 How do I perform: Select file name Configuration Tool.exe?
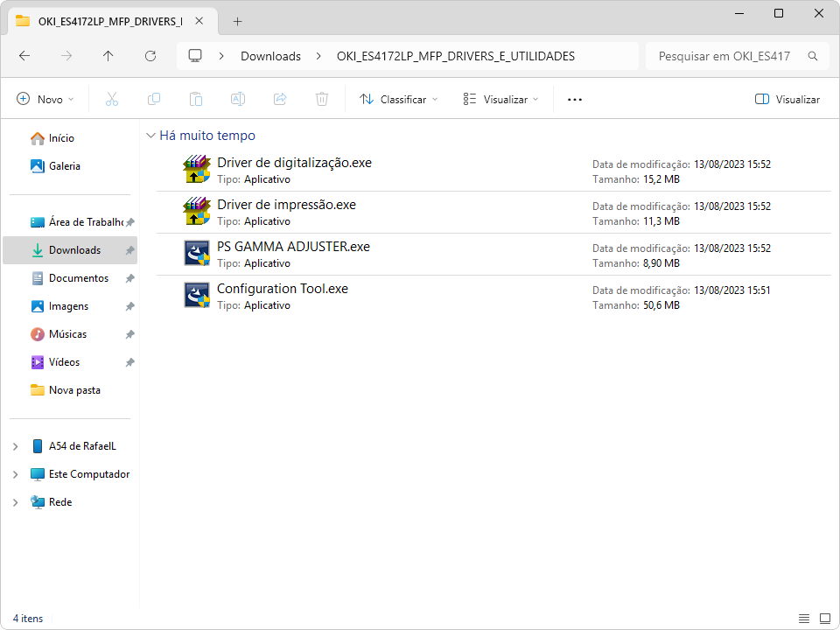[283, 289]
